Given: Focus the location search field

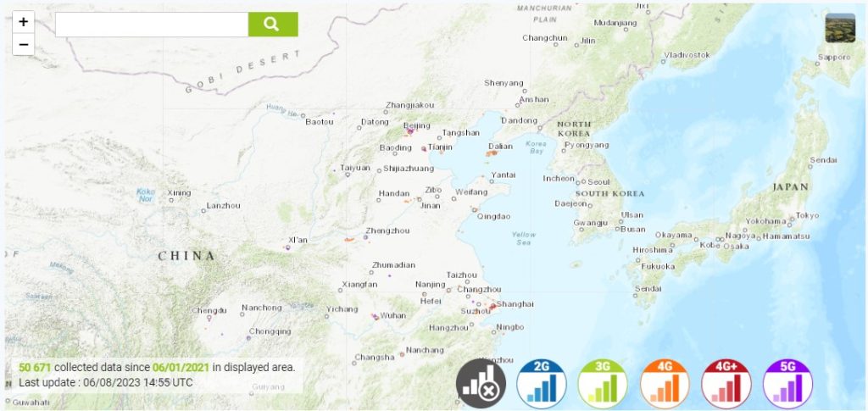Looking at the screenshot, I should pyautogui.click(x=152, y=25).
